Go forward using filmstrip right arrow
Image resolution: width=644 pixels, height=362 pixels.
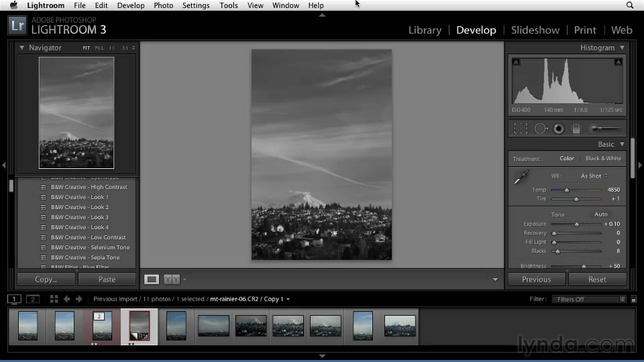[x=79, y=299]
